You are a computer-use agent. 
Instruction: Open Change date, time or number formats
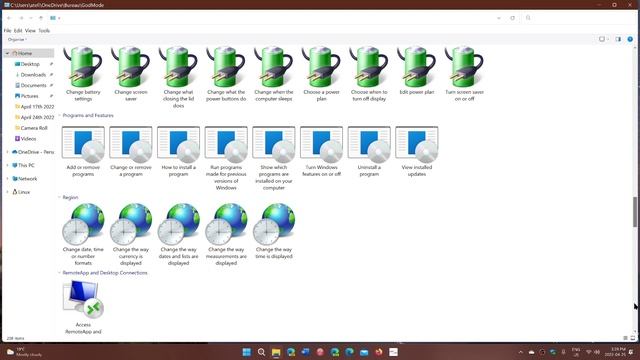[83, 234]
